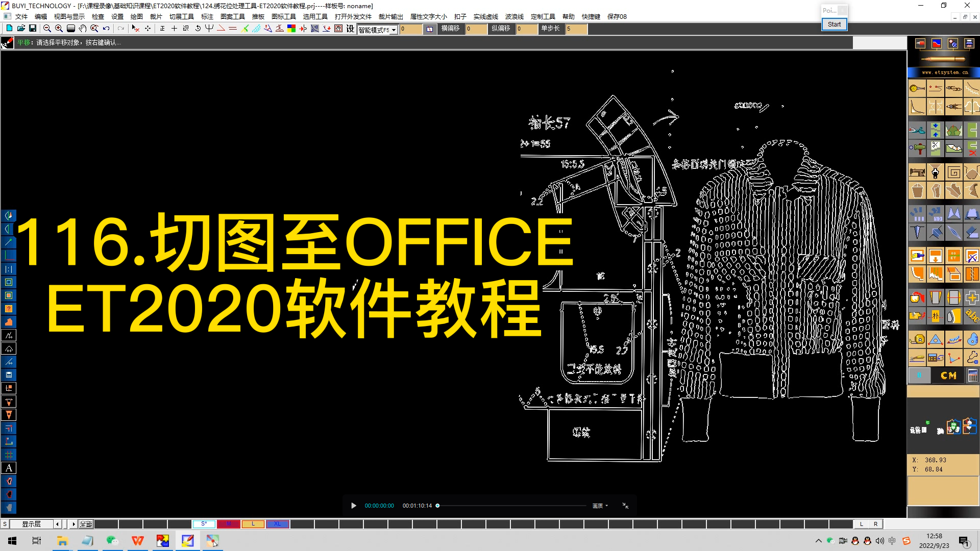Toggle the CM unit button
The height and width of the screenshot is (551, 980).
[948, 376]
